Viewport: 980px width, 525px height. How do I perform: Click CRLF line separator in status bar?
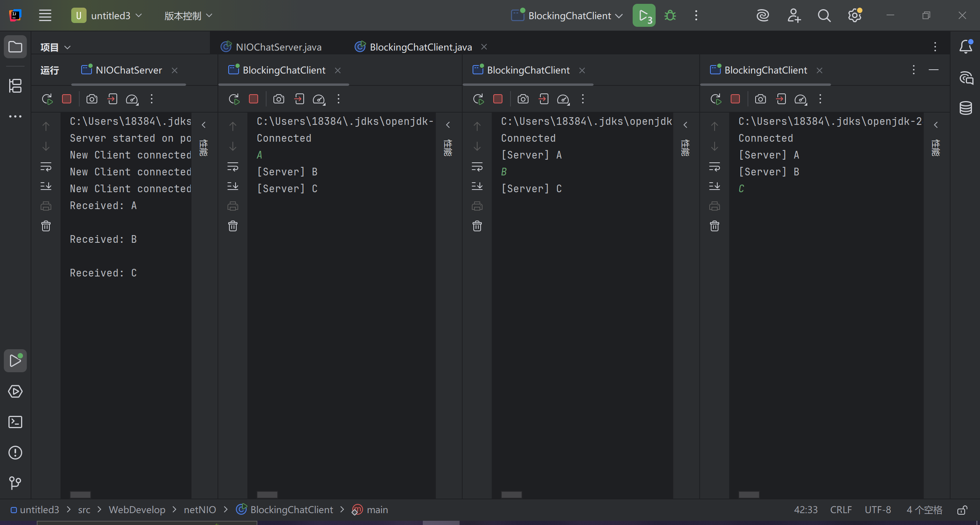tap(841, 510)
